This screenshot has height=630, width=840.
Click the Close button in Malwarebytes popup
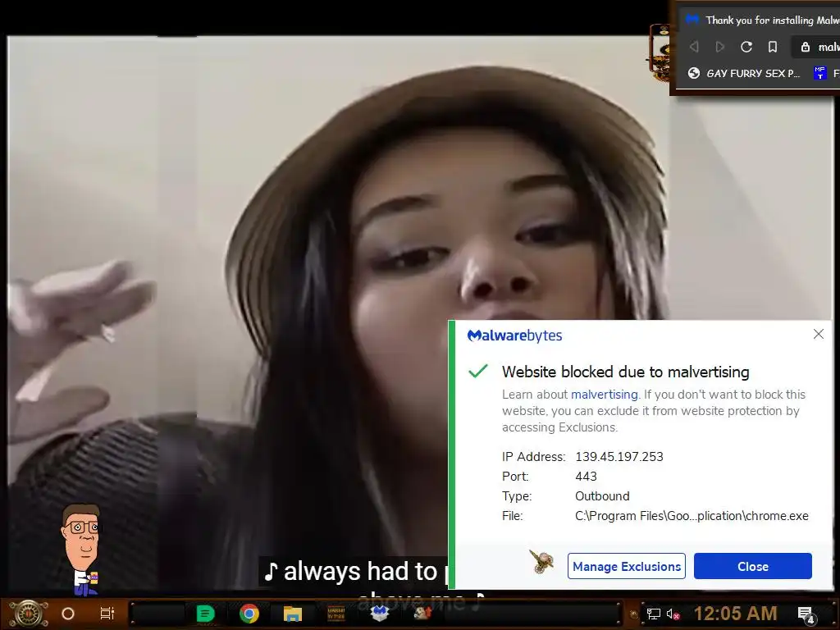point(753,566)
